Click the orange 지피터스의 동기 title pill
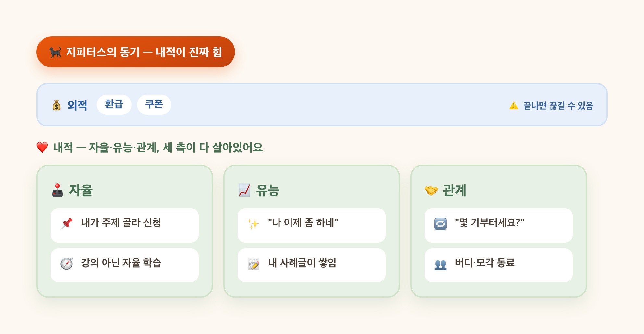The image size is (644, 334). [136, 52]
